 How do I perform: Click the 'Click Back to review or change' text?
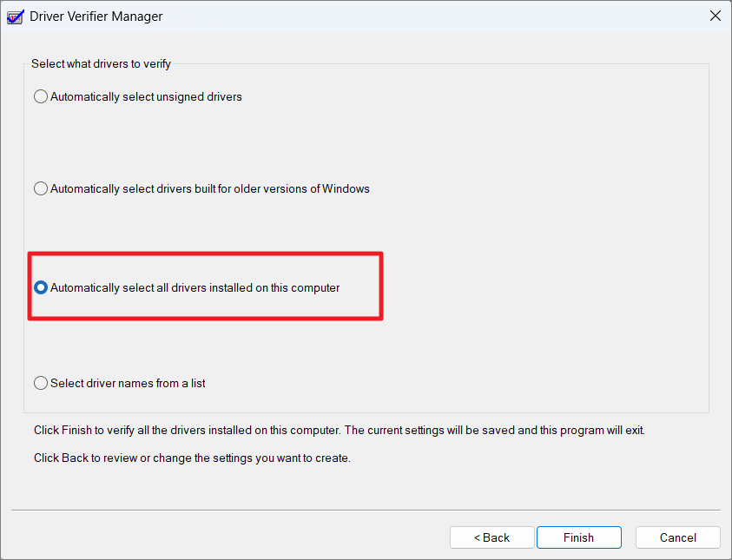pos(193,458)
